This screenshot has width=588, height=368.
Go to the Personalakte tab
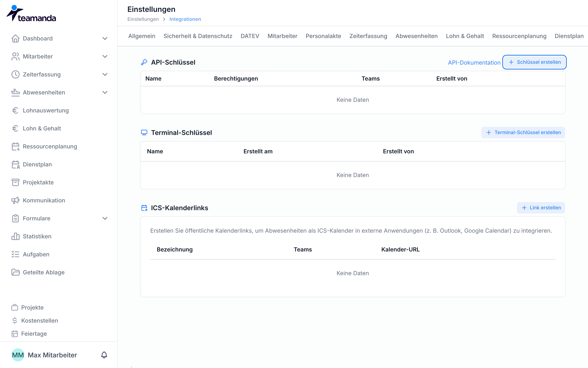tap(323, 36)
